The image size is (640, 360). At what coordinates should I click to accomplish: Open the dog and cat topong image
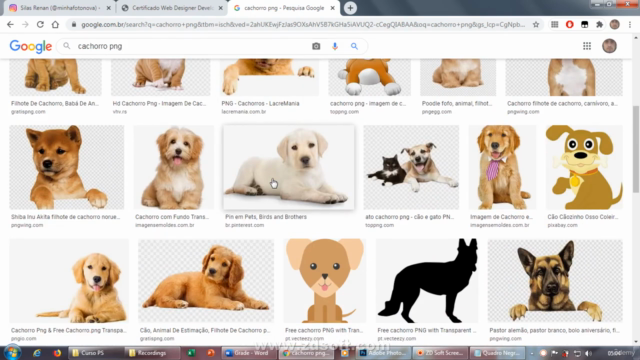point(411,167)
